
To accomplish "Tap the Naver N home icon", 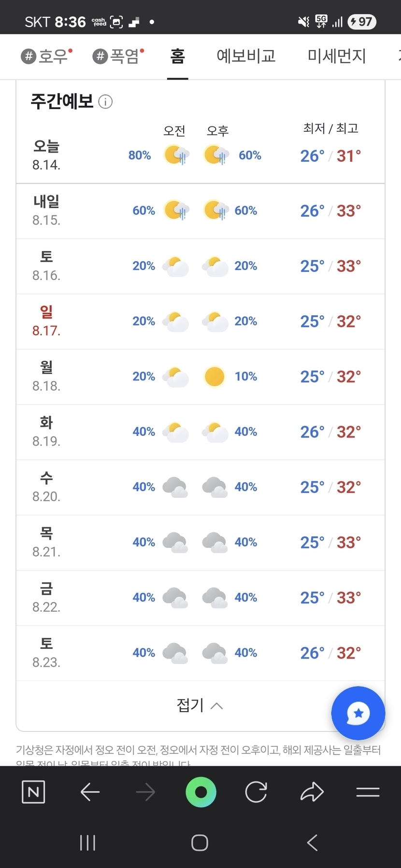I will (33, 792).
